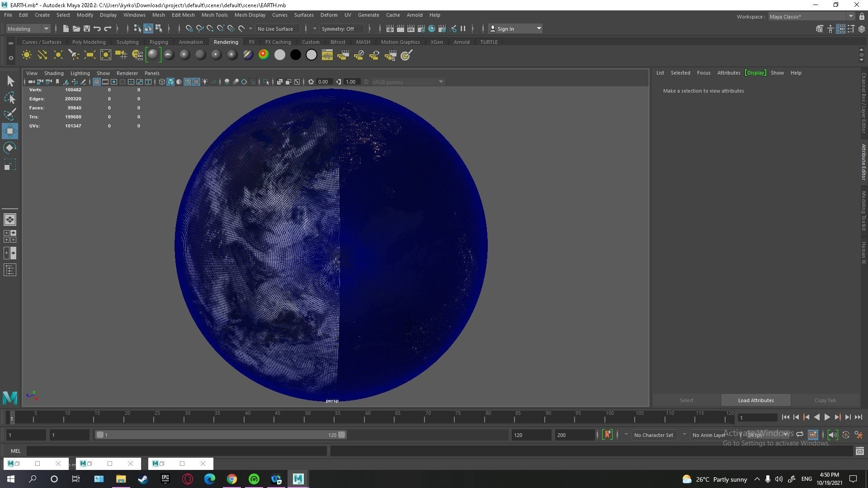Toggle snap to curves
The width and height of the screenshot is (868, 488).
click(200, 28)
